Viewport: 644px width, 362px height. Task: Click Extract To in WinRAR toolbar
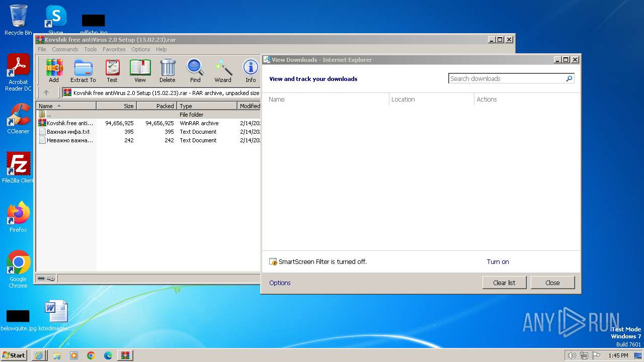(x=83, y=70)
